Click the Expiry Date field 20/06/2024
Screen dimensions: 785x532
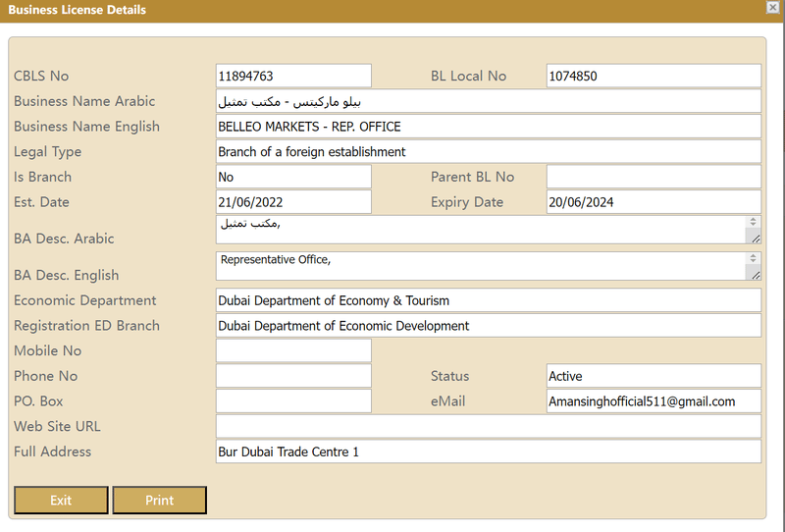[x=654, y=202]
